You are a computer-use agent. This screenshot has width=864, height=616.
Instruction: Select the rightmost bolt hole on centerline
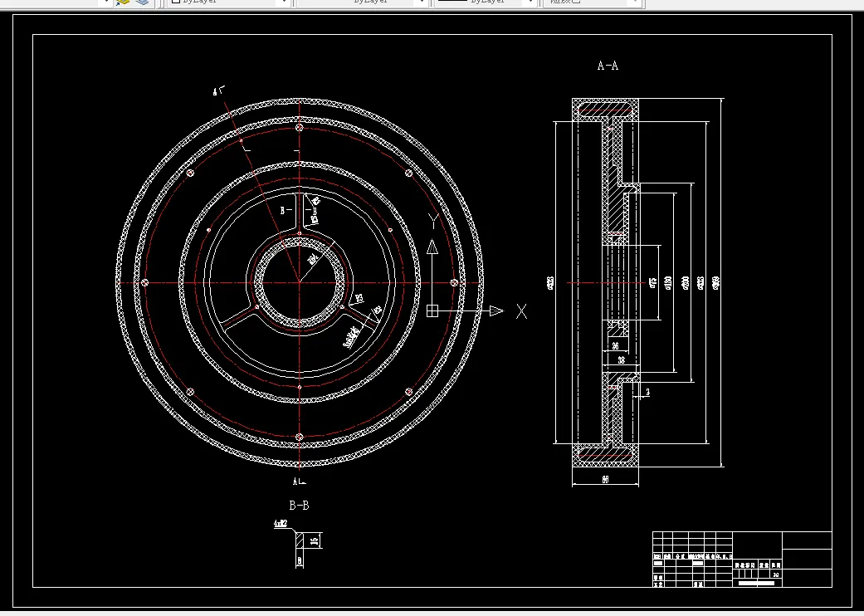point(454,282)
